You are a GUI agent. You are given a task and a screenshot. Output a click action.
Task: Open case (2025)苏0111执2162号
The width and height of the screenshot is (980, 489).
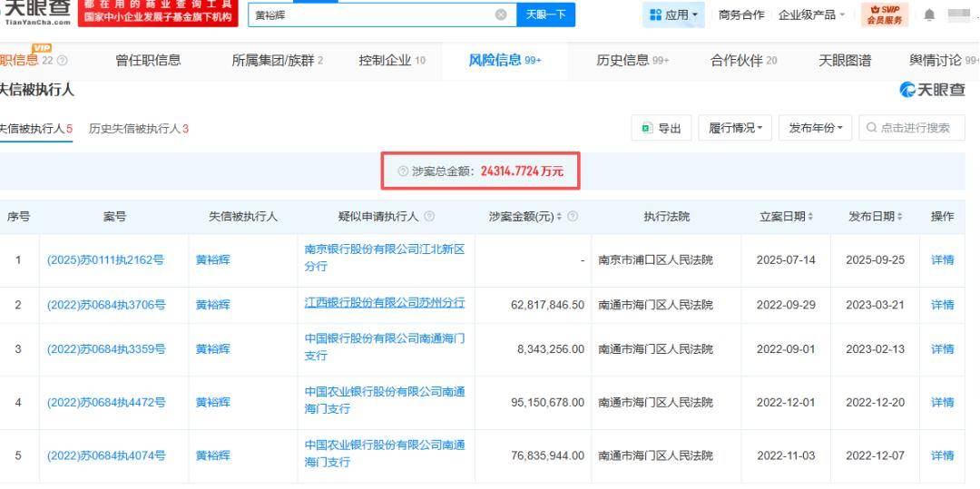[x=105, y=259]
